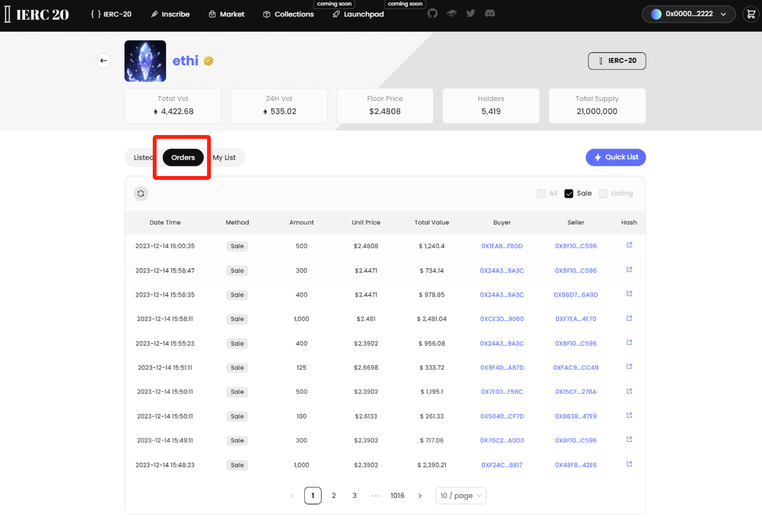Viewport: 762px width, 532px height.
Task: Uncheck the Sale filter checkbox
Action: pos(569,194)
